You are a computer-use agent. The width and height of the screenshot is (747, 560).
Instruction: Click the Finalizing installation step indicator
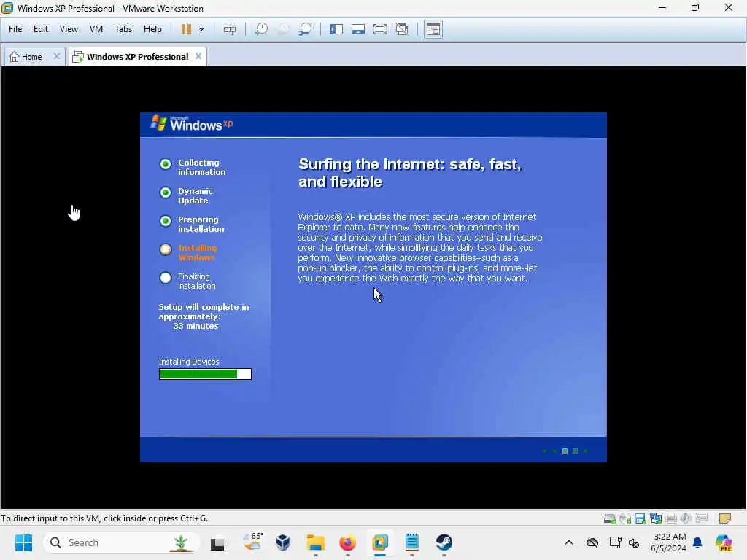coord(166,278)
